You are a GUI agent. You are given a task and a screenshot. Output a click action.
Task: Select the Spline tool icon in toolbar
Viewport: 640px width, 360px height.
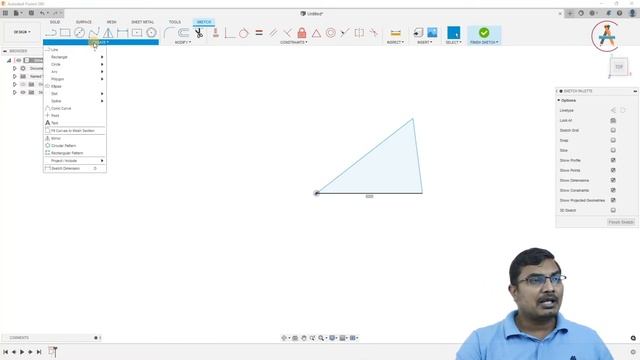(x=94, y=33)
